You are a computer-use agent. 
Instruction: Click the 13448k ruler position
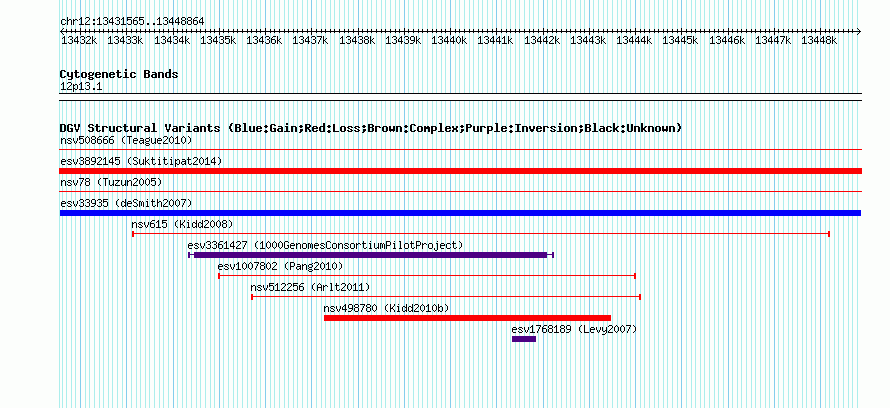click(x=819, y=40)
